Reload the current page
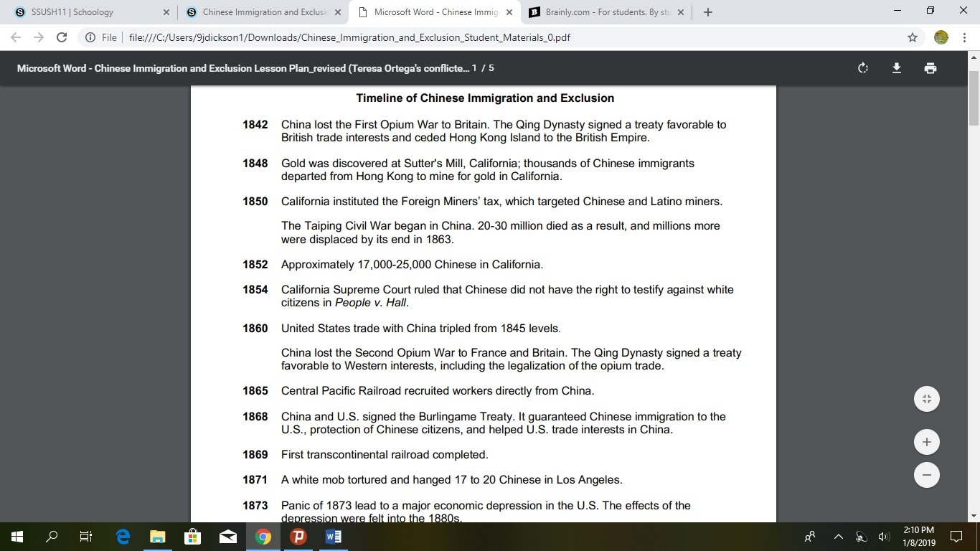 (x=62, y=37)
